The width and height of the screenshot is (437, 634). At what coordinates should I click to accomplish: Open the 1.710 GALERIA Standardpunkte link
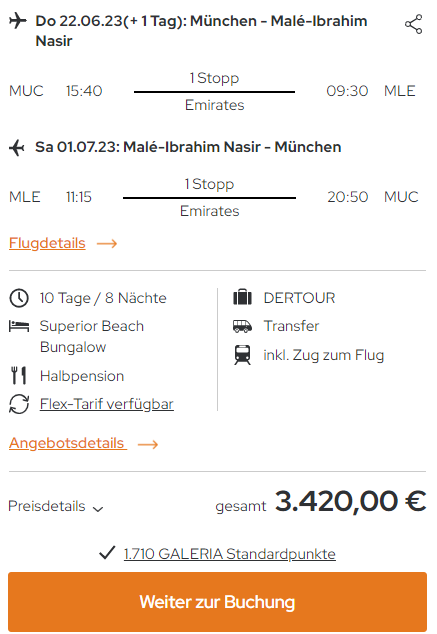tap(230, 554)
